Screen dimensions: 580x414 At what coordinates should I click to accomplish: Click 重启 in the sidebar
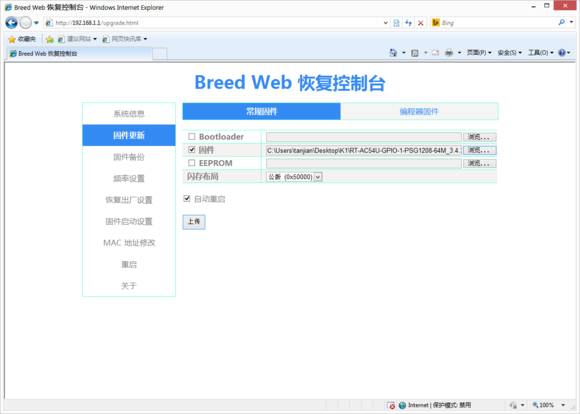[x=129, y=265]
